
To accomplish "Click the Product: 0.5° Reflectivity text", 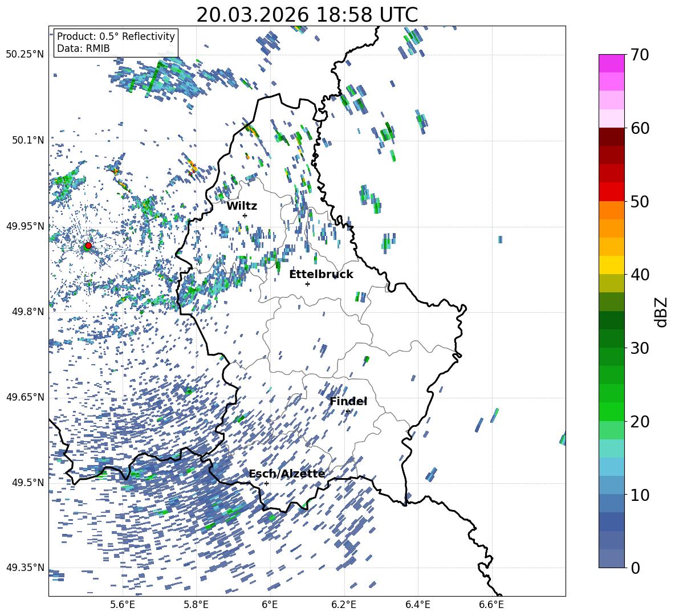I will click(x=116, y=36).
